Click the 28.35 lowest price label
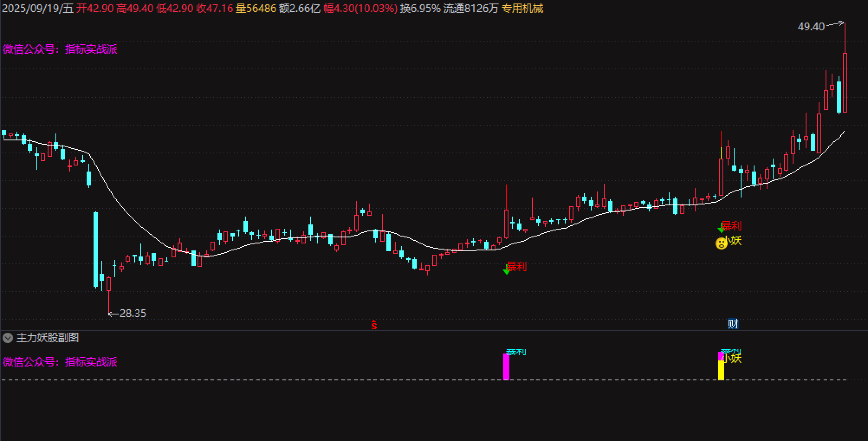Image resolution: width=868 pixels, height=441 pixels. 133,313
